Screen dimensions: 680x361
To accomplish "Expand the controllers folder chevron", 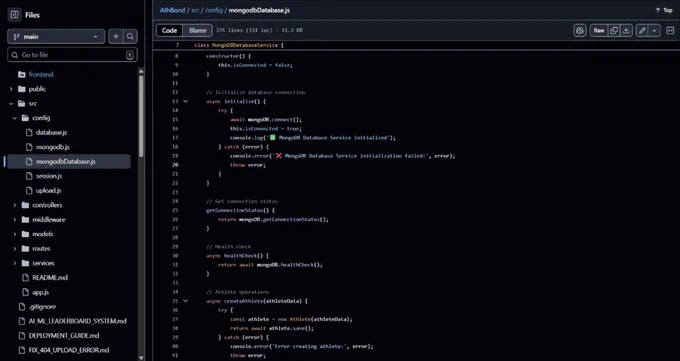I will coord(15,205).
